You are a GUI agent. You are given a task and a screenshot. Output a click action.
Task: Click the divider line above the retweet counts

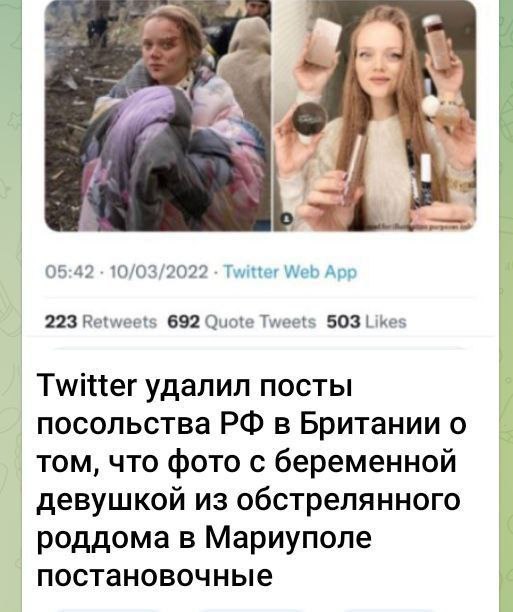coord(261,298)
